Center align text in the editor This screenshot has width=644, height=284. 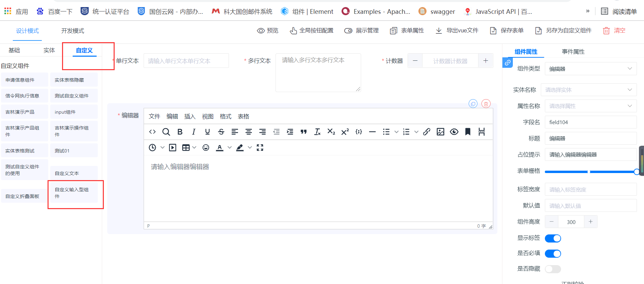(249, 132)
